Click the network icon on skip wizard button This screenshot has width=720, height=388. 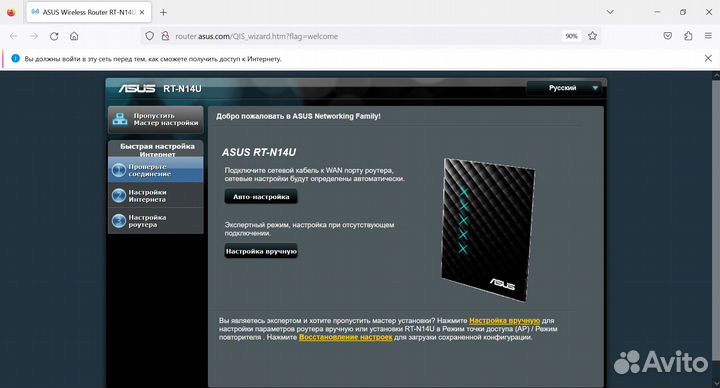[120, 119]
